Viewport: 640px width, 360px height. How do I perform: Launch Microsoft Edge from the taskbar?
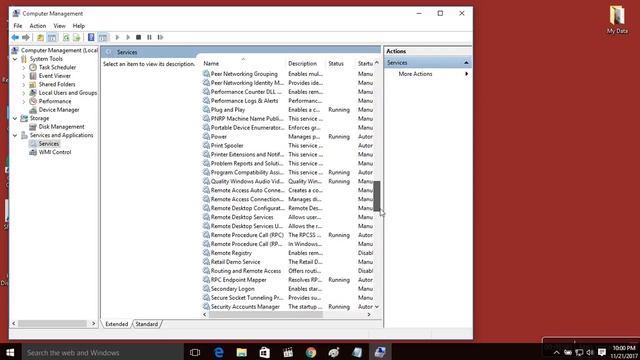pos(219,352)
